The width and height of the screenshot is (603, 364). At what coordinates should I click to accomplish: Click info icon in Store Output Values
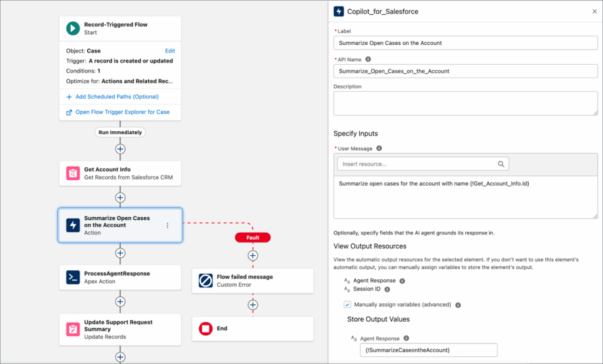click(x=406, y=338)
